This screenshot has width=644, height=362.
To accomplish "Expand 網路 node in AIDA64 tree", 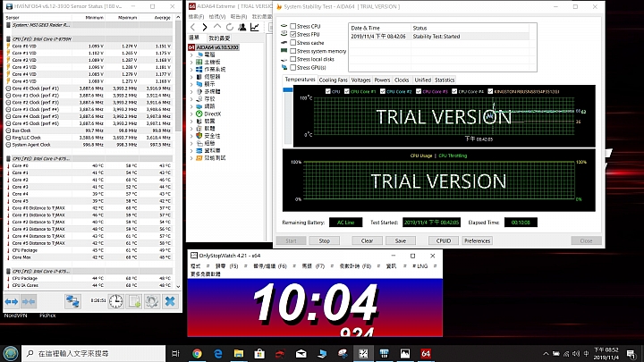I will (x=191, y=106).
